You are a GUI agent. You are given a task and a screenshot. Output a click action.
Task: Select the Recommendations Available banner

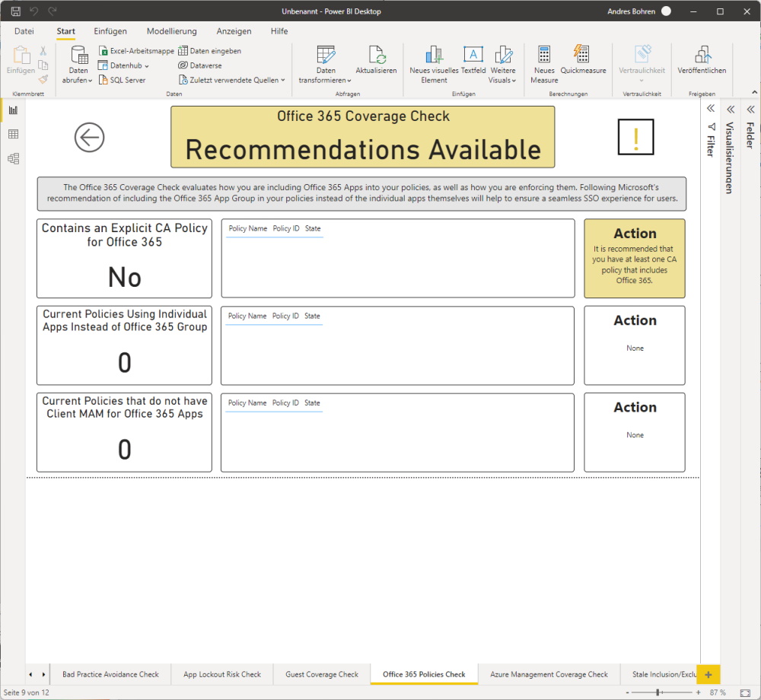[x=362, y=137]
